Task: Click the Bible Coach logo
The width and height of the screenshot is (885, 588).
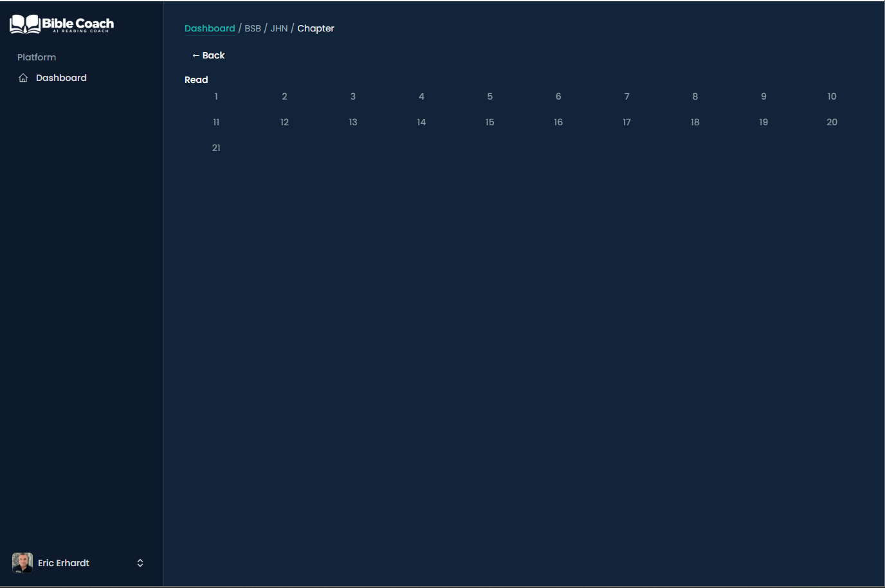Action: pyautogui.click(x=62, y=24)
